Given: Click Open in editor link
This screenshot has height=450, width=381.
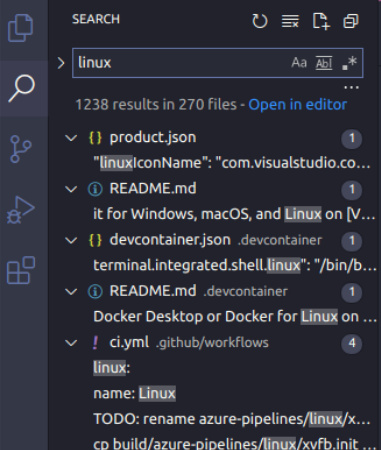Looking at the screenshot, I should coord(297,105).
